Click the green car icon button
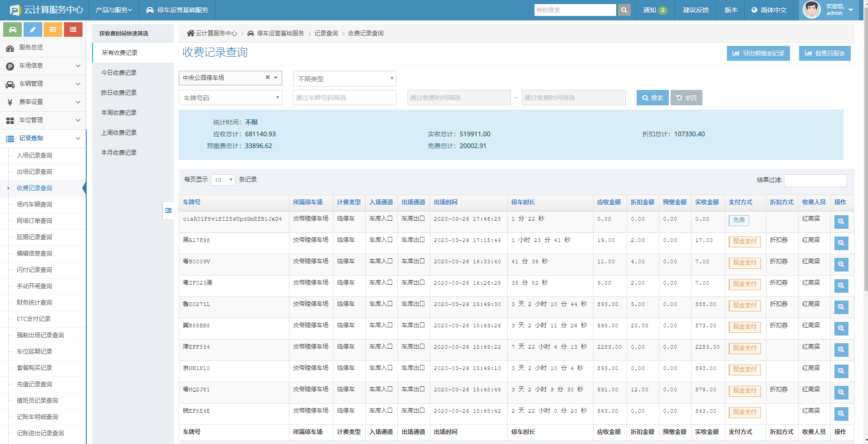The width and height of the screenshot is (868, 444). pyautogui.click(x=13, y=30)
